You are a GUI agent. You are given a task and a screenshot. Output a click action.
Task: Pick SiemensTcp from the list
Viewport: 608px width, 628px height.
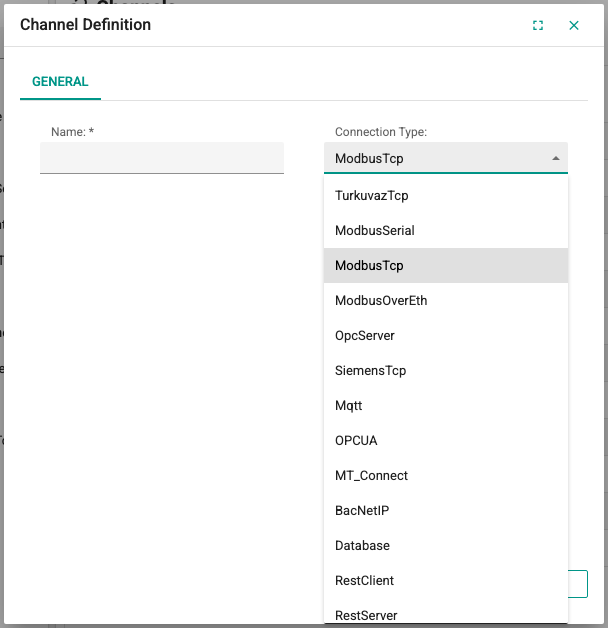[446, 370]
